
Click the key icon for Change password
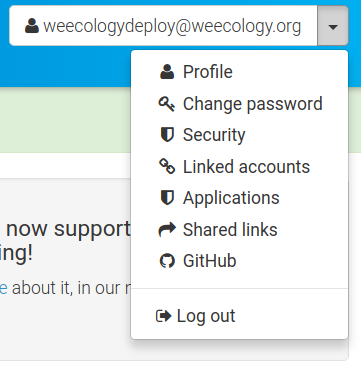[x=167, y=104]
